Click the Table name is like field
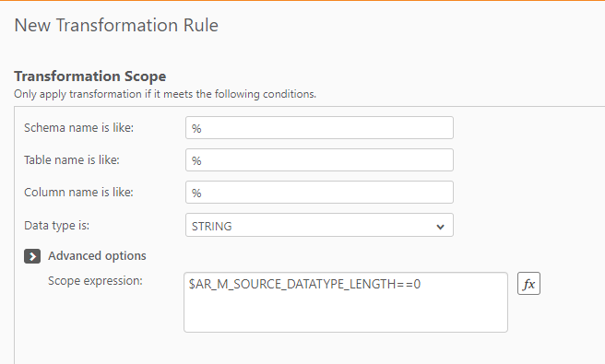Screen dimensions: 605x364 [319, 160]
